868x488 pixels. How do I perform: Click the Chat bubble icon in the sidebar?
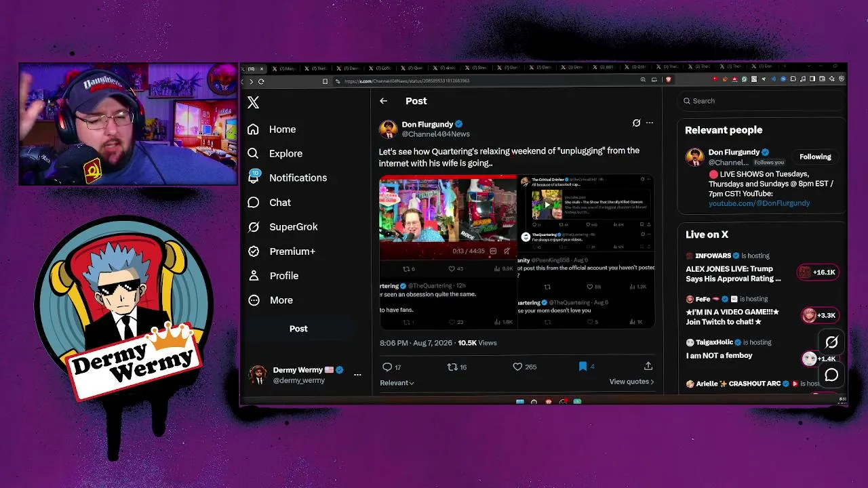(253, 203)
